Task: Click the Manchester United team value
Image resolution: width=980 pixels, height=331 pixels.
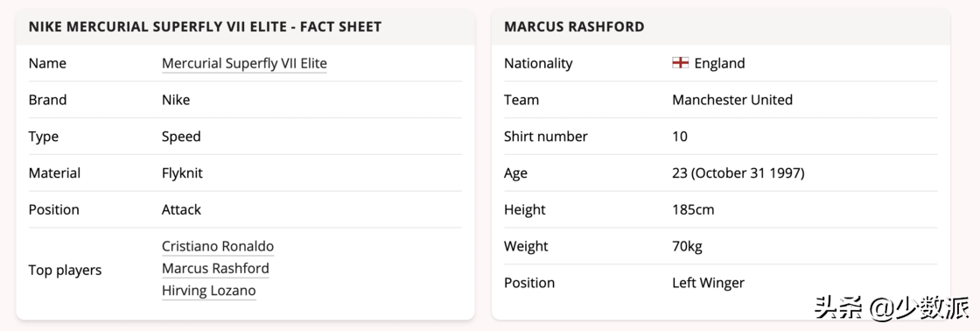Action: pos(731,100)
